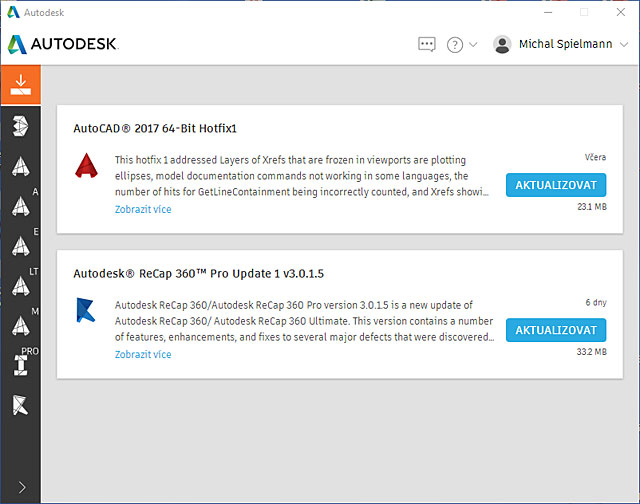
Task: Click the Včera date label
Action: click(595, 157)
